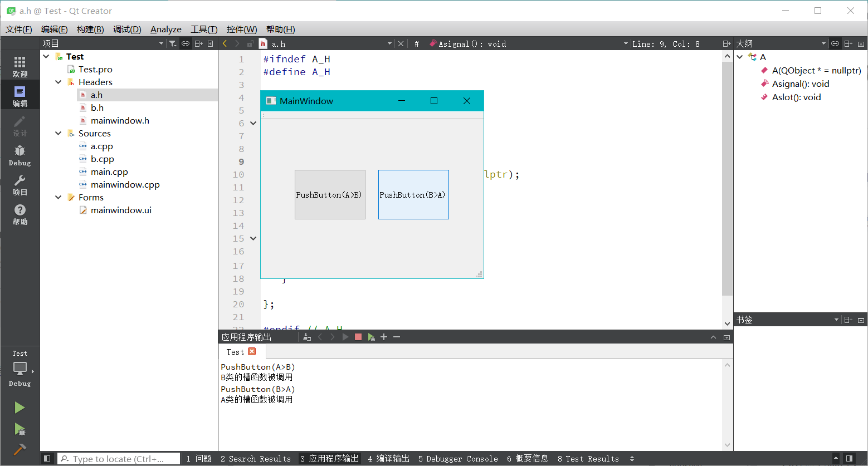Zoom out application output with minus
868x466 pixels.
point(397,337)
